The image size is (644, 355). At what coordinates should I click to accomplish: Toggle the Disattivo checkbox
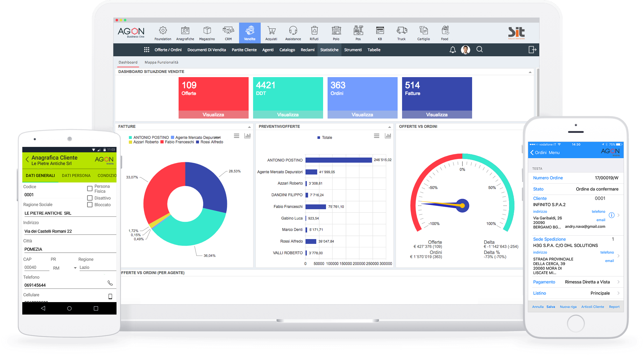[90, 198]
